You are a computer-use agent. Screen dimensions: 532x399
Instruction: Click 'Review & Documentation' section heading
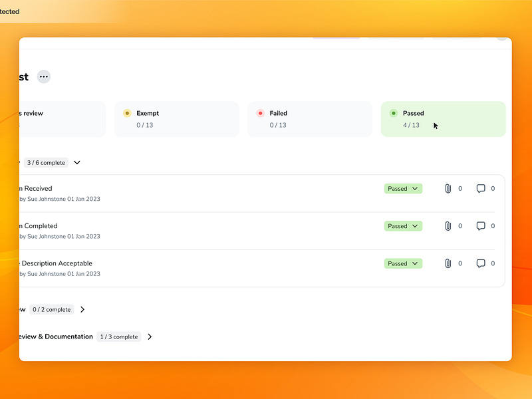57,336
